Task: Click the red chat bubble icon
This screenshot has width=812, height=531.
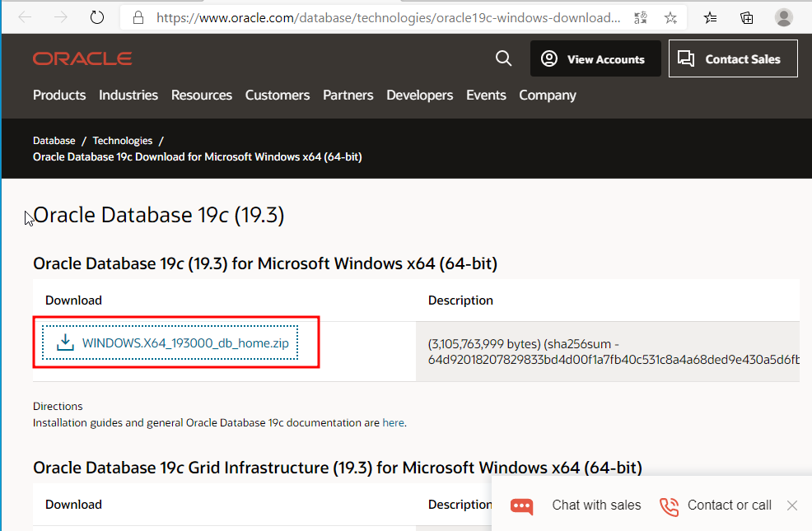Action: pyautogui.click(x=521, y=506)
